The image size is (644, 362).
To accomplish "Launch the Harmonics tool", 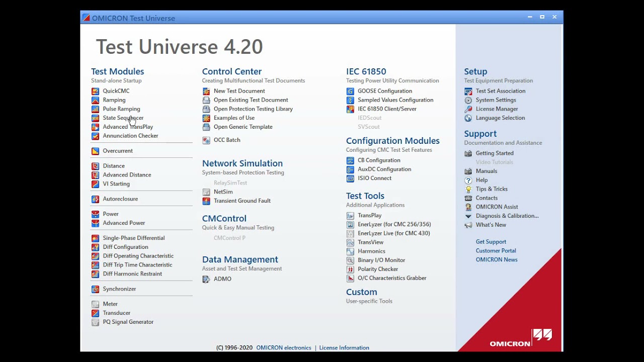I will click(x=371, y=251).
